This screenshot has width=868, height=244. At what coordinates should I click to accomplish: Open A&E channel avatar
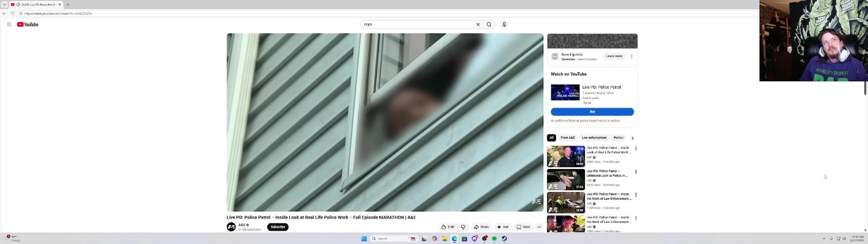pos(231,227)
